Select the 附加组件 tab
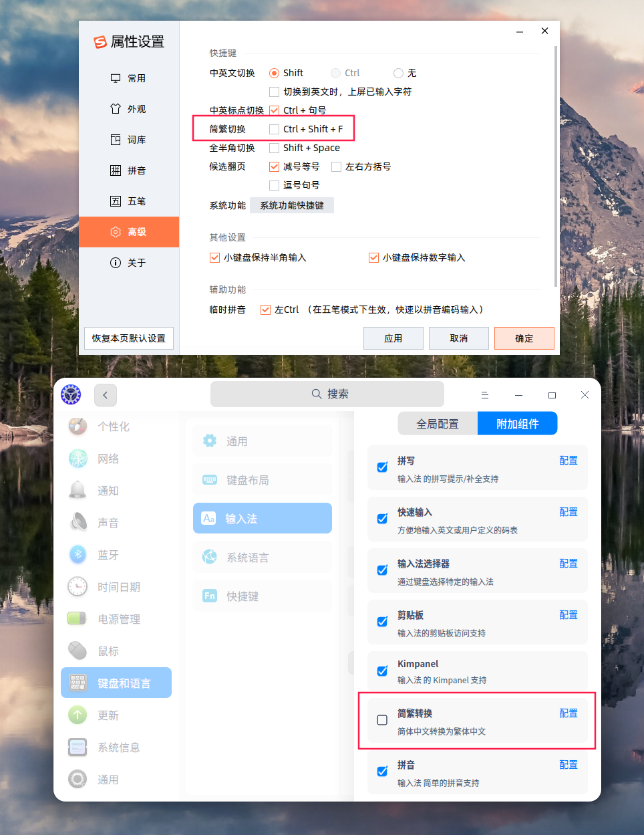This screenshot has height=835, width=644. point(517,423)
